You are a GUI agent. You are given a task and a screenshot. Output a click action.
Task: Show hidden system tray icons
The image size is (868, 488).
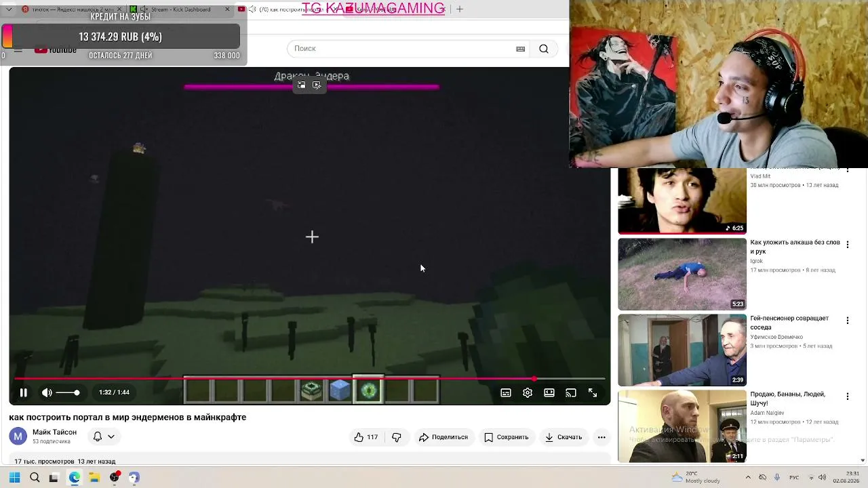pos(748,478)
